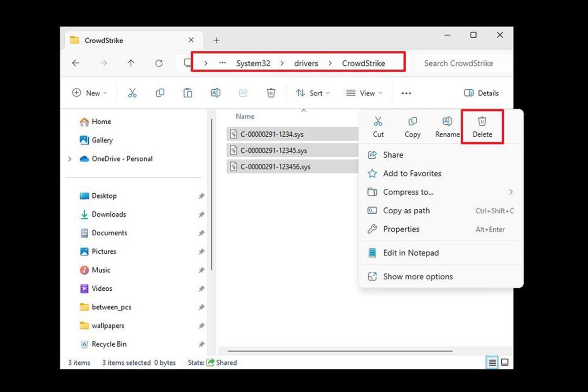Click System32 in the address bar

click(x=253, y=63)
